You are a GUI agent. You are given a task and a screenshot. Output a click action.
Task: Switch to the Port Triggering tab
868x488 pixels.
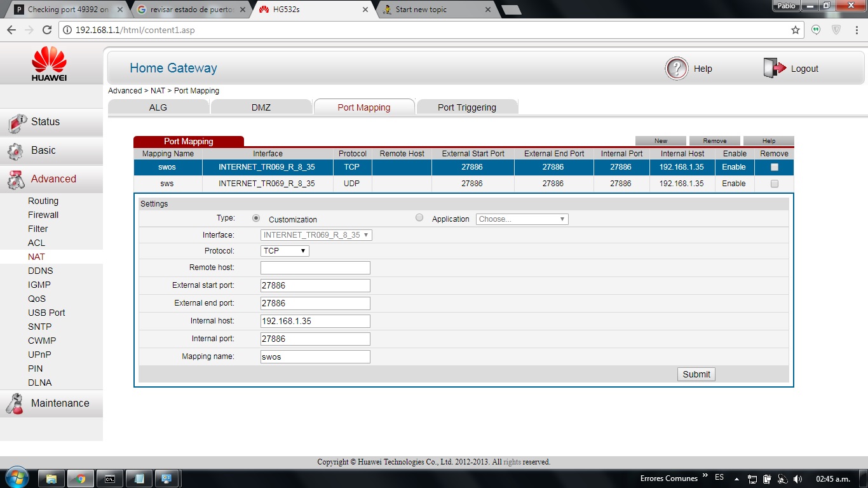tap(466, 107)
